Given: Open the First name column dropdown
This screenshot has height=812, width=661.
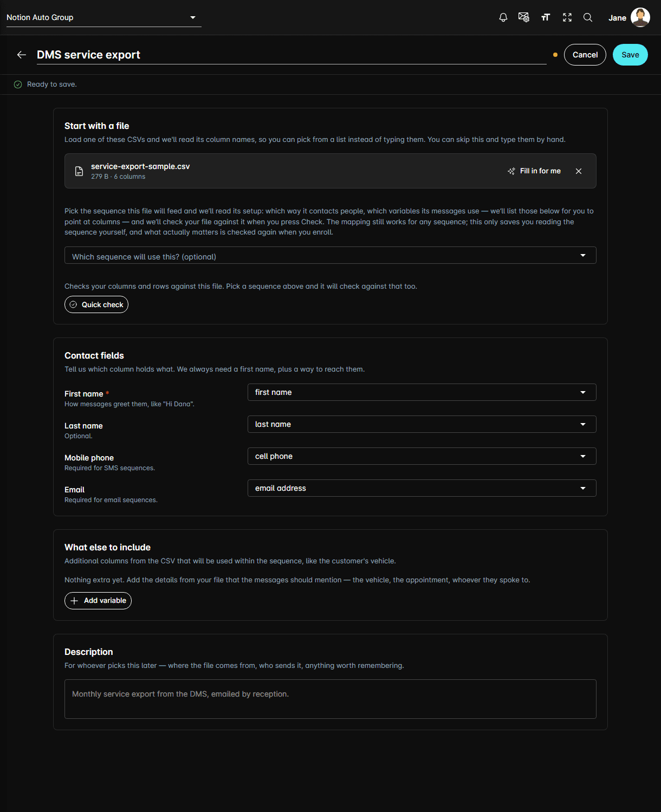Looking at the screenshot, I should point(422,392).
